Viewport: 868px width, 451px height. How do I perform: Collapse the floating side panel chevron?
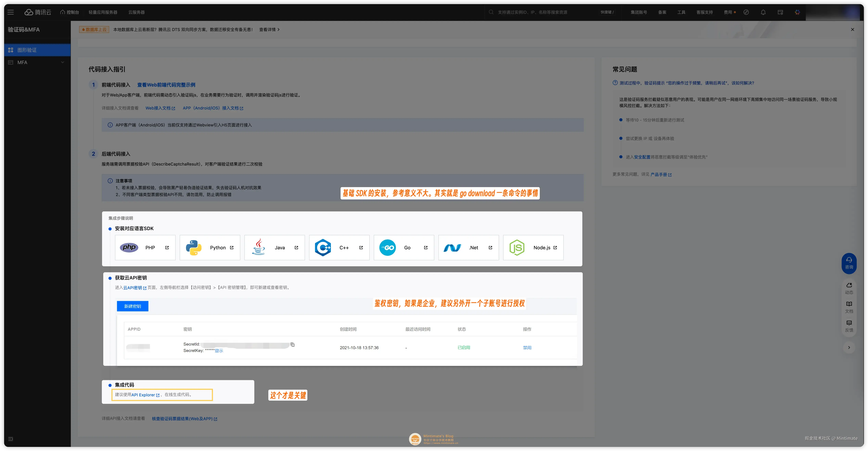[x=849, y=348]
